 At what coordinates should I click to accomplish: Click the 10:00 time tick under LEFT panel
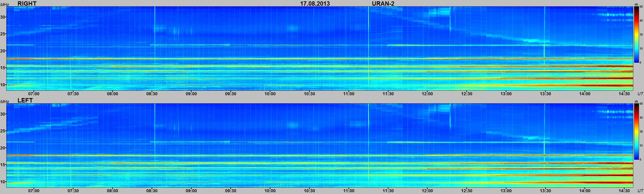270,191
